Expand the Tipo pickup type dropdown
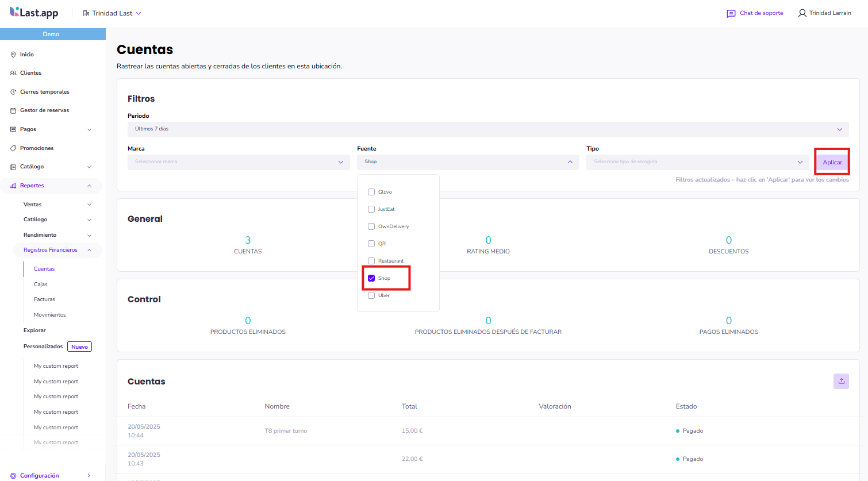 pos(697,162)
